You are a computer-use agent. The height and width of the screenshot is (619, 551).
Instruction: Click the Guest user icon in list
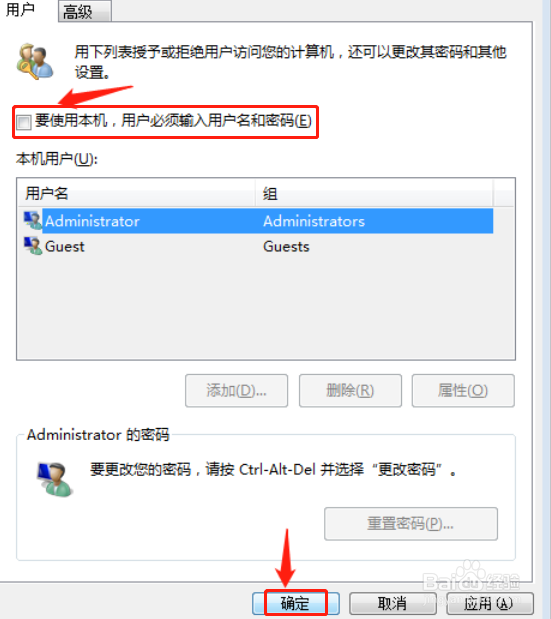[33, 246]
